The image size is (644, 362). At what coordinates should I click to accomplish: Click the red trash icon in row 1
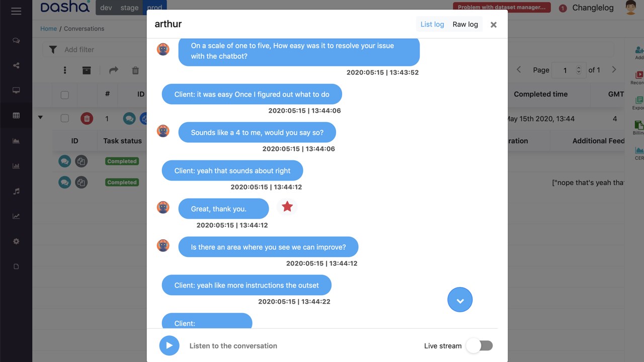pos(87,119)
